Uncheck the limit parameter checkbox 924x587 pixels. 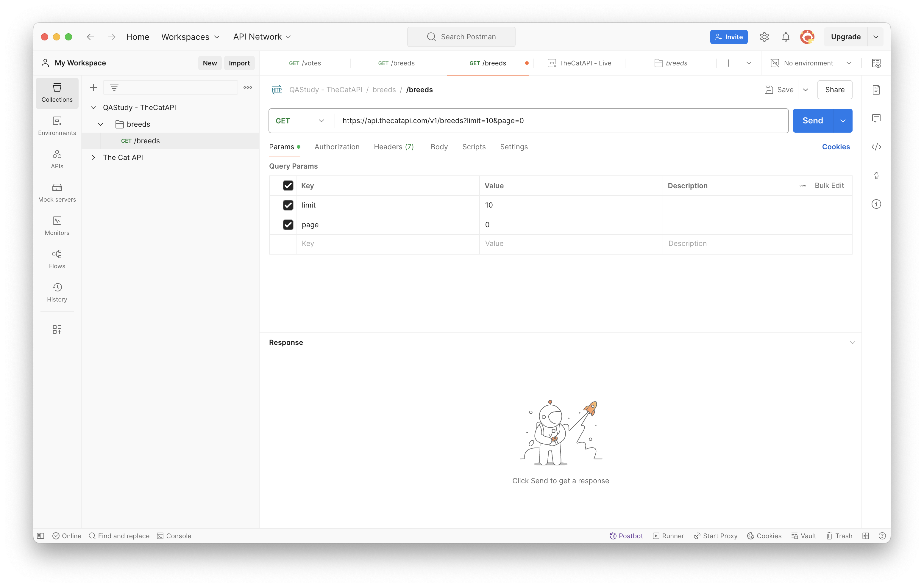coord(288,205)
